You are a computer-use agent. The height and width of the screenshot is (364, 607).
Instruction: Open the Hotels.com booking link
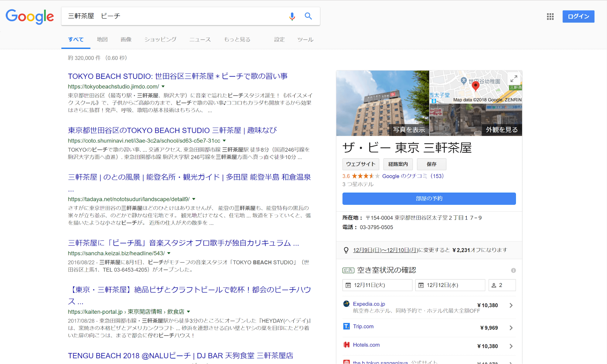pyautogui.click(x=366, y=345)
